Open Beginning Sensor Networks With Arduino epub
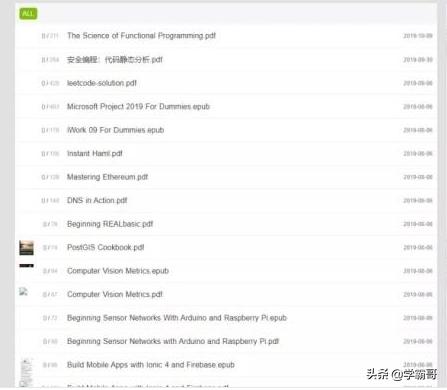The width and height of the screenshot is (447, 390). (x=177, y=318)
